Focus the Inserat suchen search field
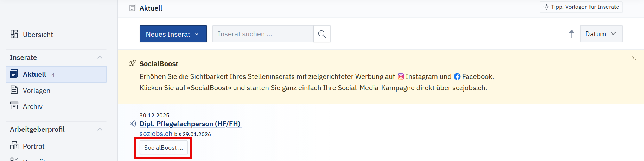 point(263,34)
